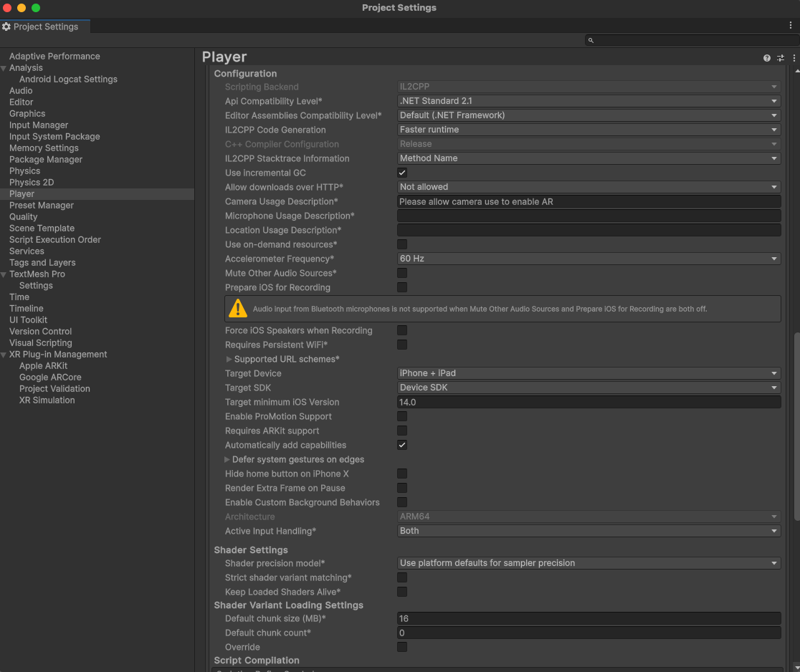Screen dimensions: 800x672
Task: Select Quality in the settings sidebar
Action: point(24,216)
